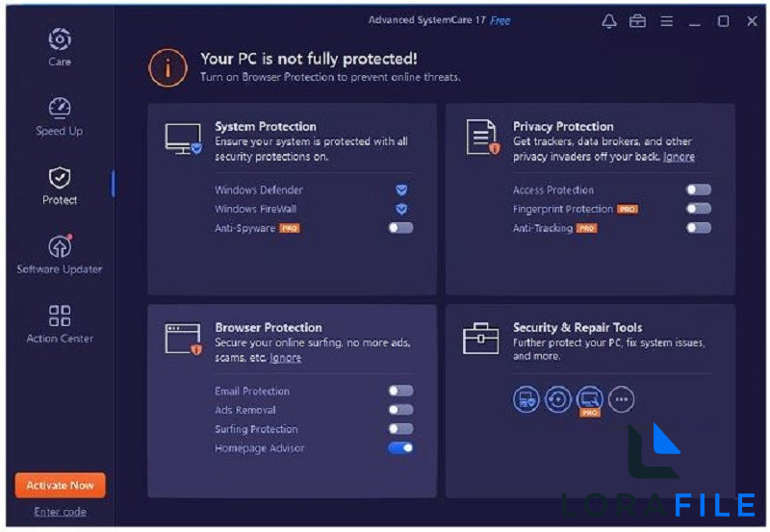Click the notification bell icon
770x532 pixels.
(609, 21)
